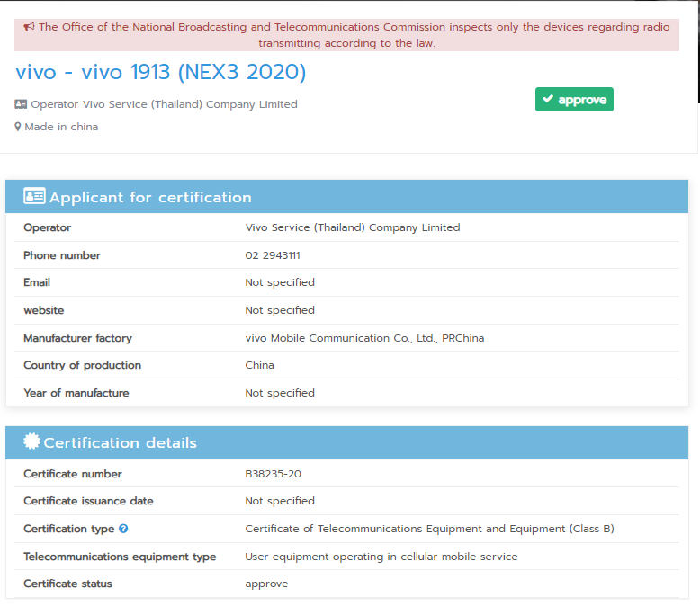This screenshot has height=606, width=700.
Task: Click the Certificate issuance date label
Action: (x=88, y=501)
